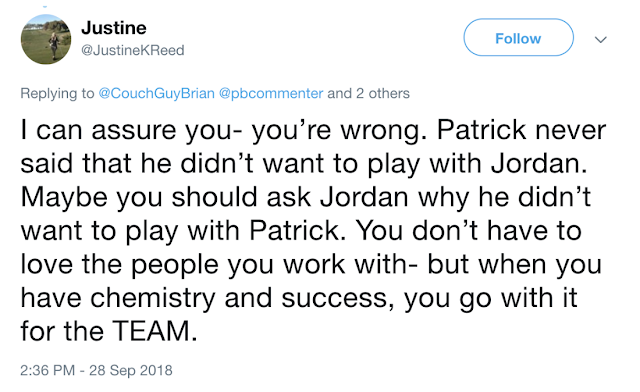The image size is (640, 392).
Task: Click tweet line starting "want to play with Patrick"
Action: (x=301, y=231)
